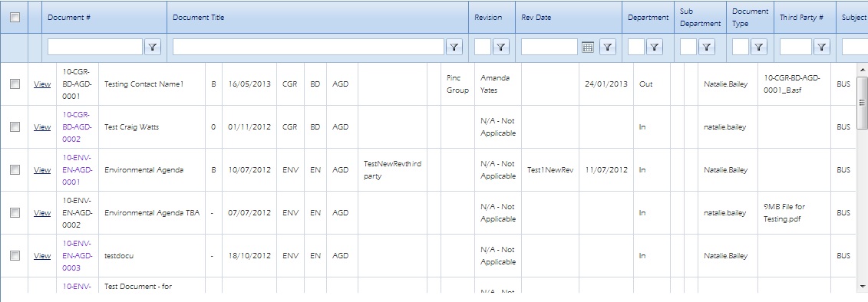Screen dimensions: 868x302
Task: Sort by Rev Date column header
Action: (x=536, y=17)
